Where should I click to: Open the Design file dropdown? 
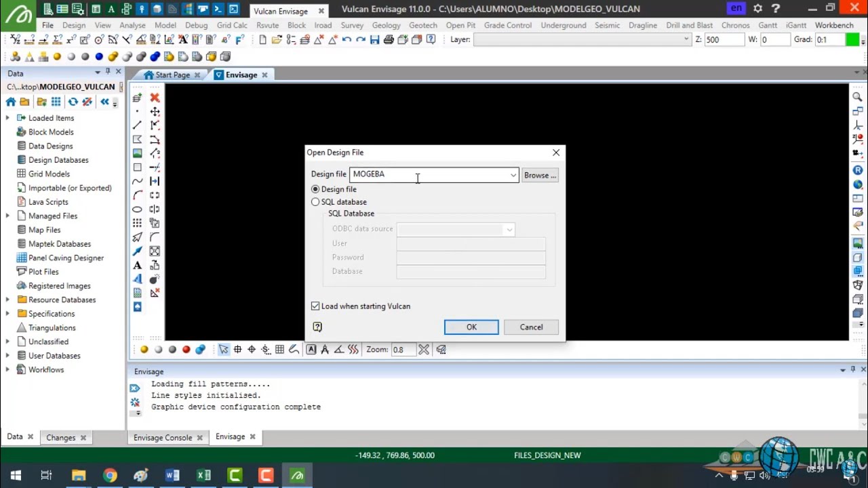(x=513, y=175)
